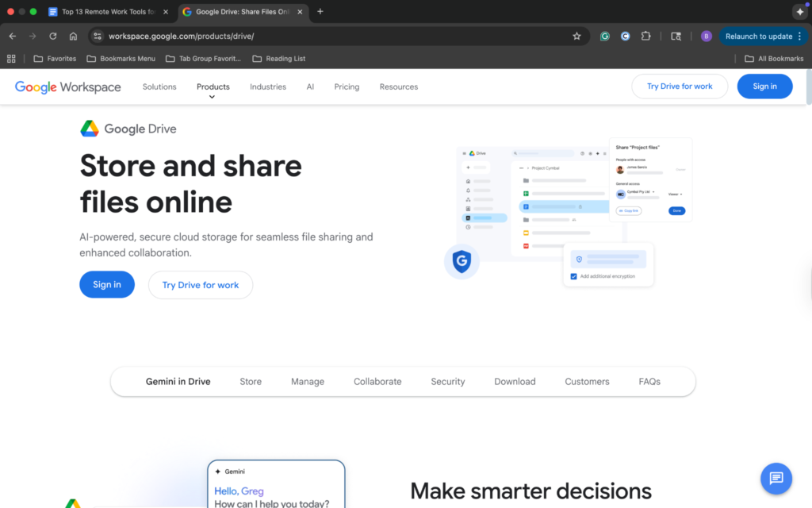The image size is (812, 508).
Task: Click the page vertical scrollbar
Action: click(809, 87)
